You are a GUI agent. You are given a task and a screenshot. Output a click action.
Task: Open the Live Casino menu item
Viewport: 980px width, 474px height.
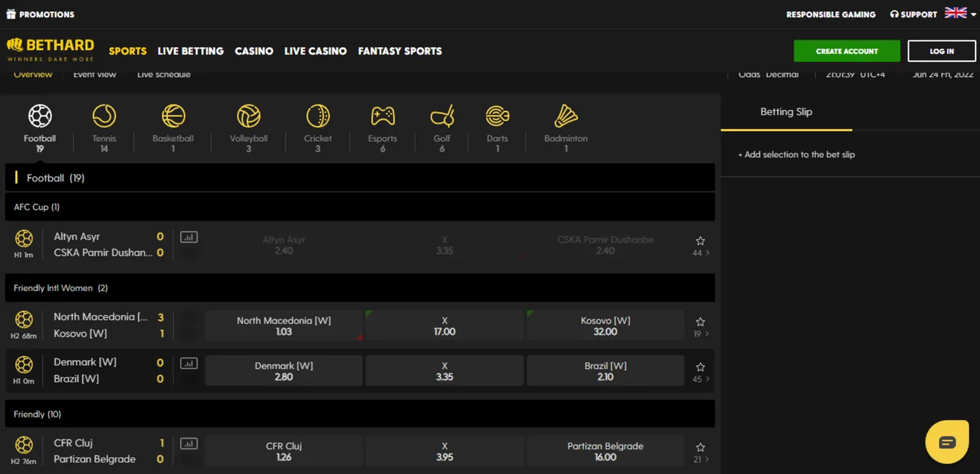coord(316,51)
